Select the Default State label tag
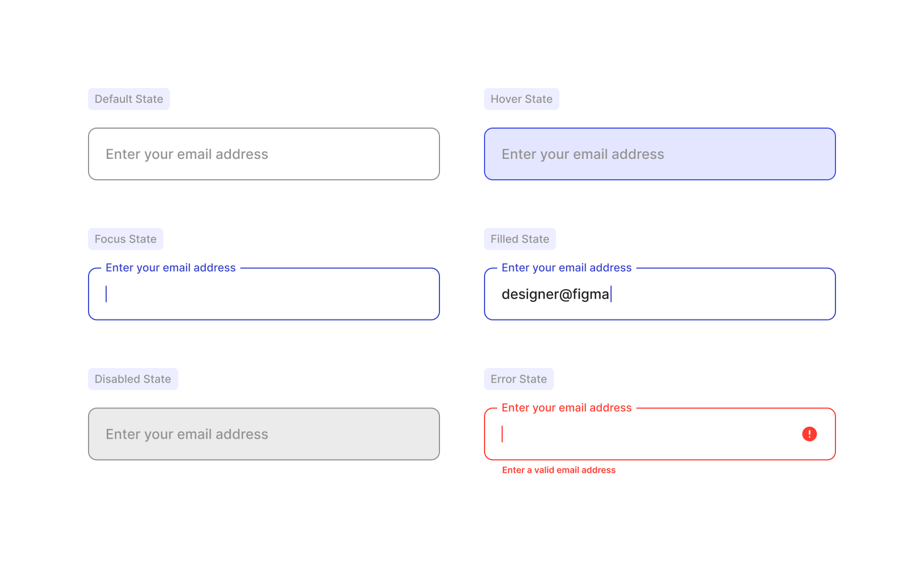The image size is (924, 574). [129, 99]
